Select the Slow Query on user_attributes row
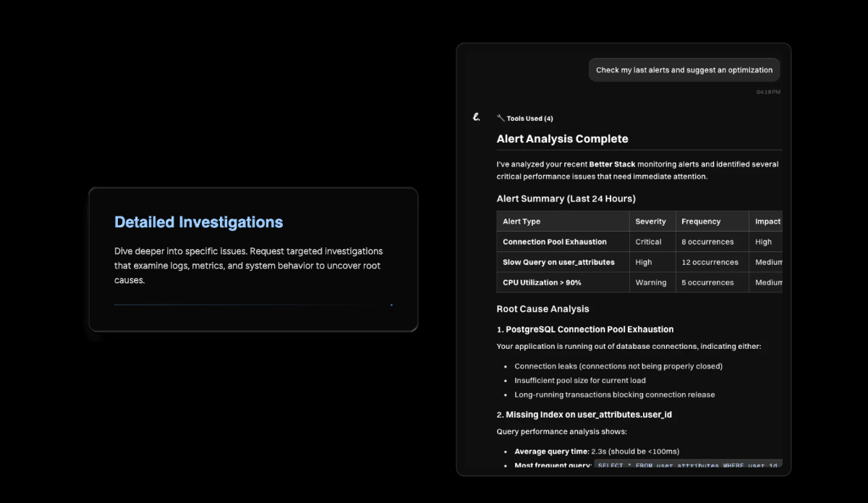The height and width of the screenshot is (503, 868). [558, 262]
